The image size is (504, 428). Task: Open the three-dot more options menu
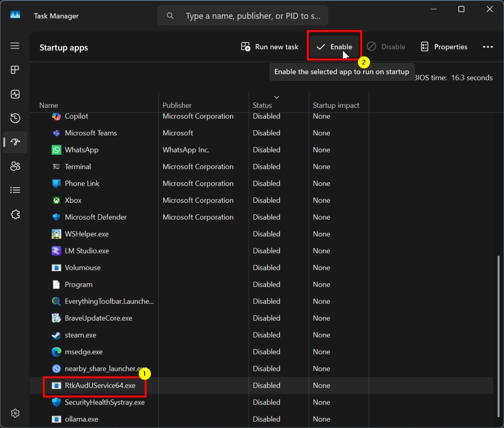pos(488,47)
